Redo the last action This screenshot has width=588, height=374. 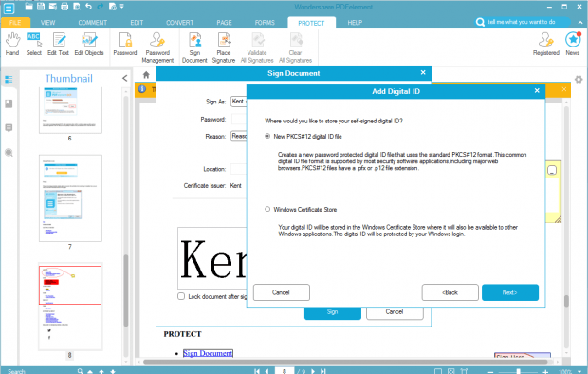coord(101,7)
